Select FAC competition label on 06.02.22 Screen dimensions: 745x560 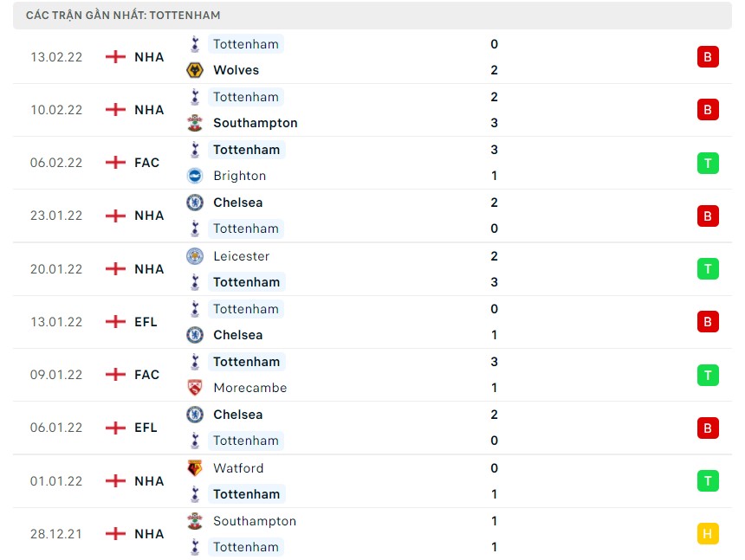click(147, 163)
